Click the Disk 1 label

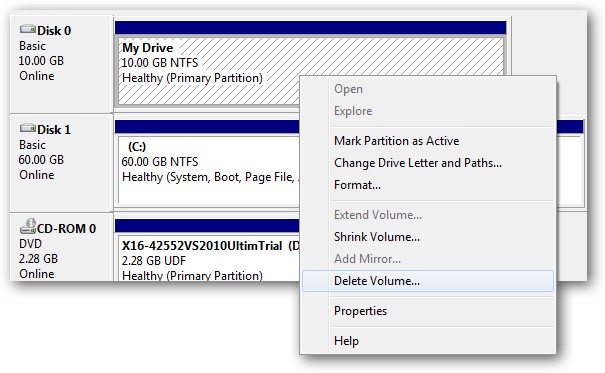coord(54,130)
